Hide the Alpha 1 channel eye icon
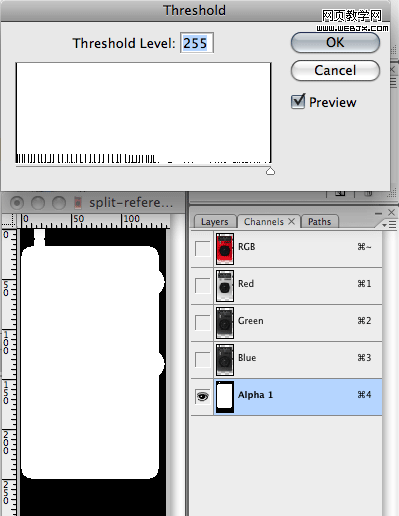Viewport: 399px width, 516px height. (202, 397)
